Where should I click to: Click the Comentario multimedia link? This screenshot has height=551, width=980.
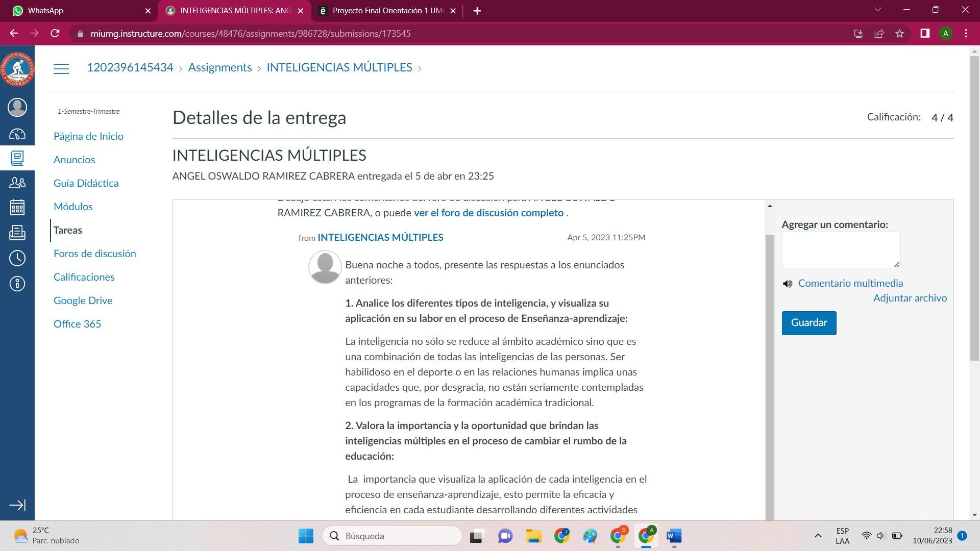pyautogui.click(x=850, y=283)
